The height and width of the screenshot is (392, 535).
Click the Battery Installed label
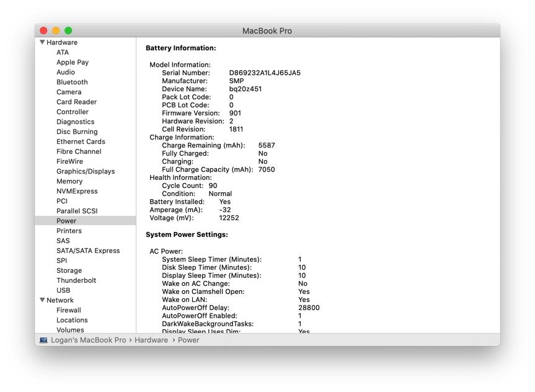point(177,202)
